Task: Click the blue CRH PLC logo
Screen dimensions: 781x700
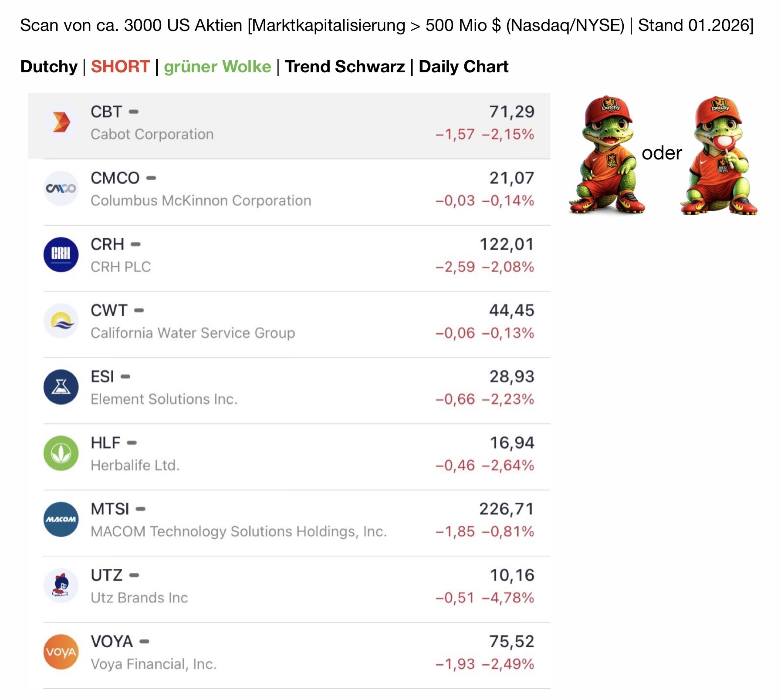Action: tap(61, 255)
